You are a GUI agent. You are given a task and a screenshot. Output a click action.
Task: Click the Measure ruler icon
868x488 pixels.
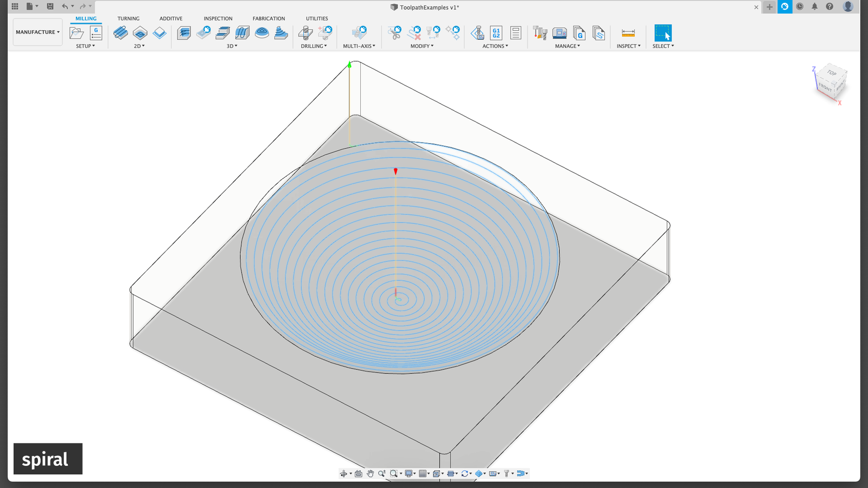tap(628, 33)
